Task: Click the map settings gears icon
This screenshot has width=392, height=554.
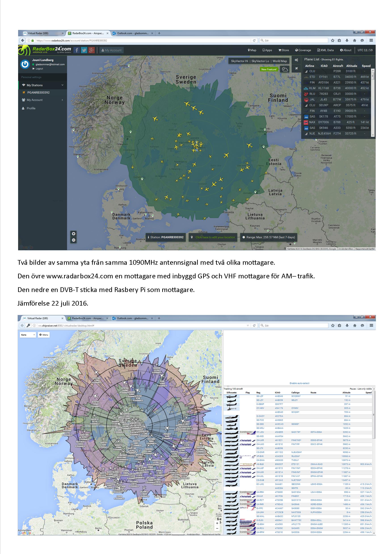Action: (296, 60)
